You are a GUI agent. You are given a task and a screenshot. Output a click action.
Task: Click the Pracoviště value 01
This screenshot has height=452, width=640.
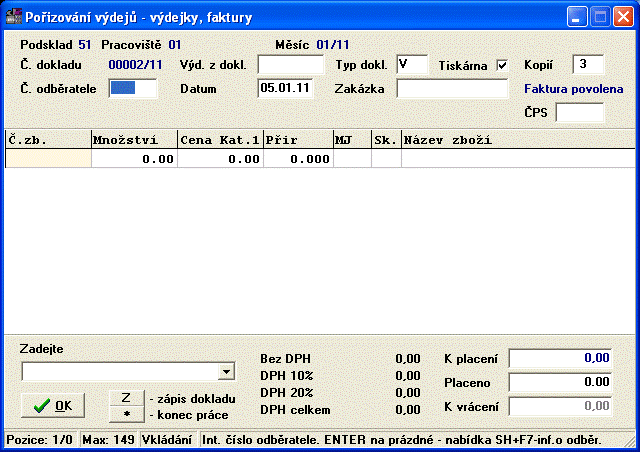(x=175, y=45)
